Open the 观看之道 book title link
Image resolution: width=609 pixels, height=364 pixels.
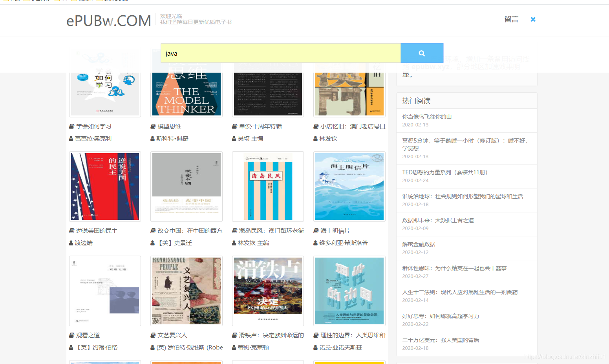tap(88, 335)
